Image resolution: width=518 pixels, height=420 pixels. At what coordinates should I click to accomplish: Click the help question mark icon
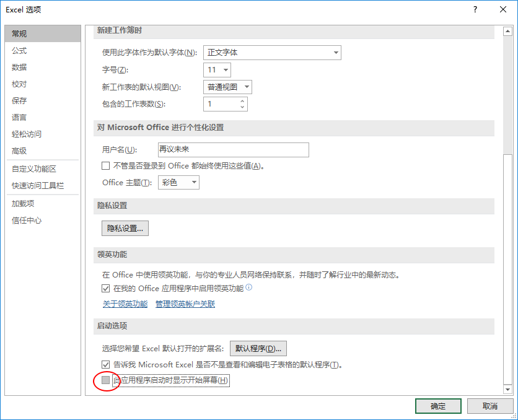(475, 9)
